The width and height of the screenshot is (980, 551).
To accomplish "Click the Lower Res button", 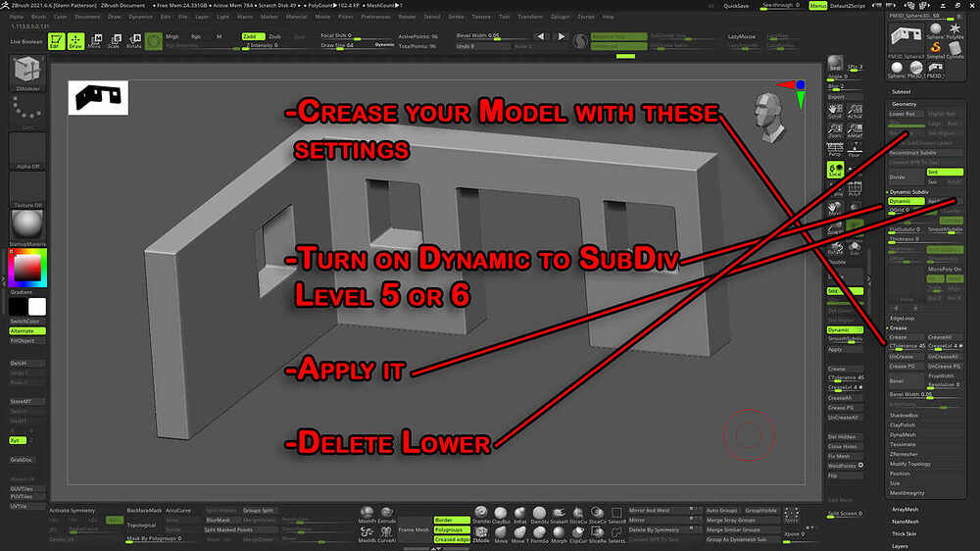I will [906, 114].
